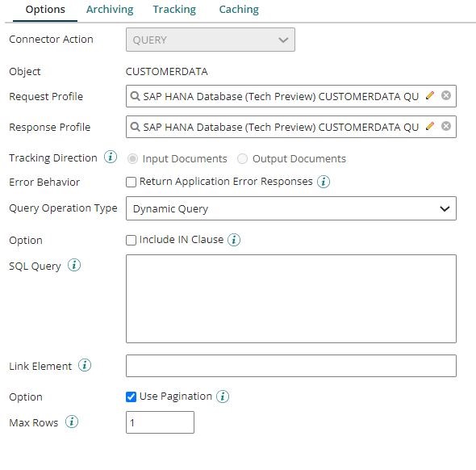Select the Output Documents radio button
Screen dimensions: 476x470
pos(242,158)
